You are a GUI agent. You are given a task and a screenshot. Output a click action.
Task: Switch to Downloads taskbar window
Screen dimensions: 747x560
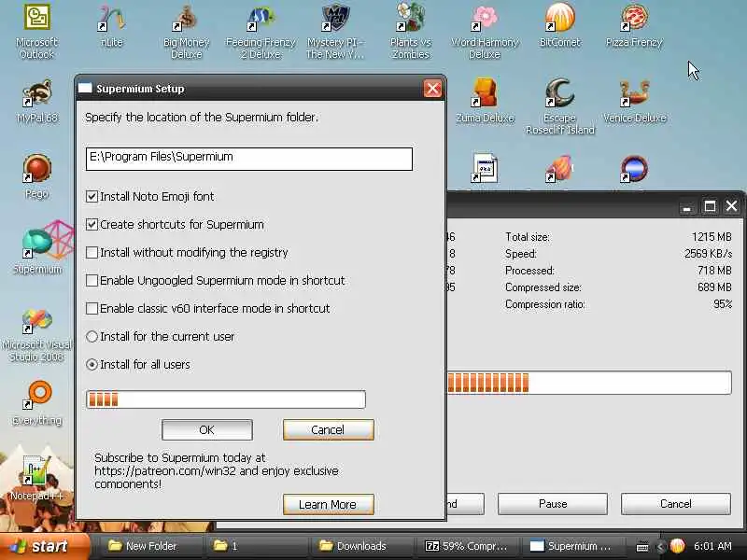362,546
